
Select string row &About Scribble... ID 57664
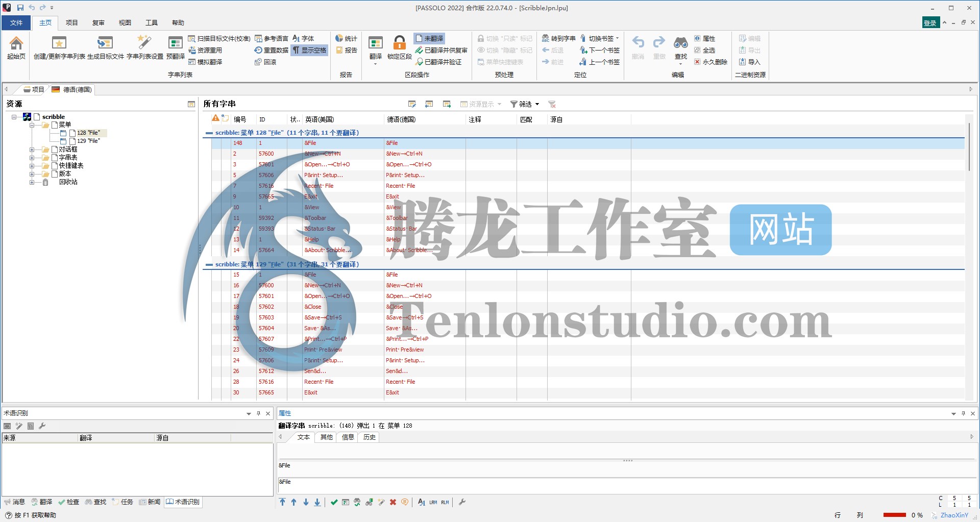tap(588, 250)
